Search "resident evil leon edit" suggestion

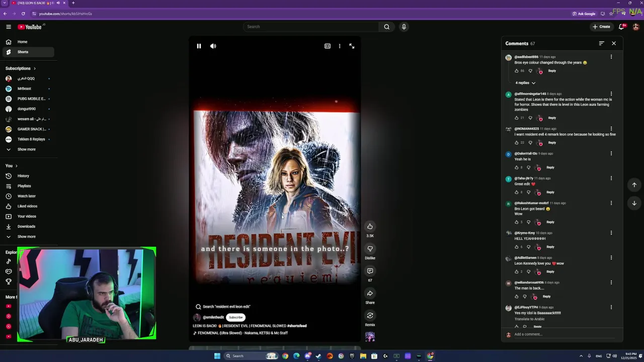click(x=223, y=307)
